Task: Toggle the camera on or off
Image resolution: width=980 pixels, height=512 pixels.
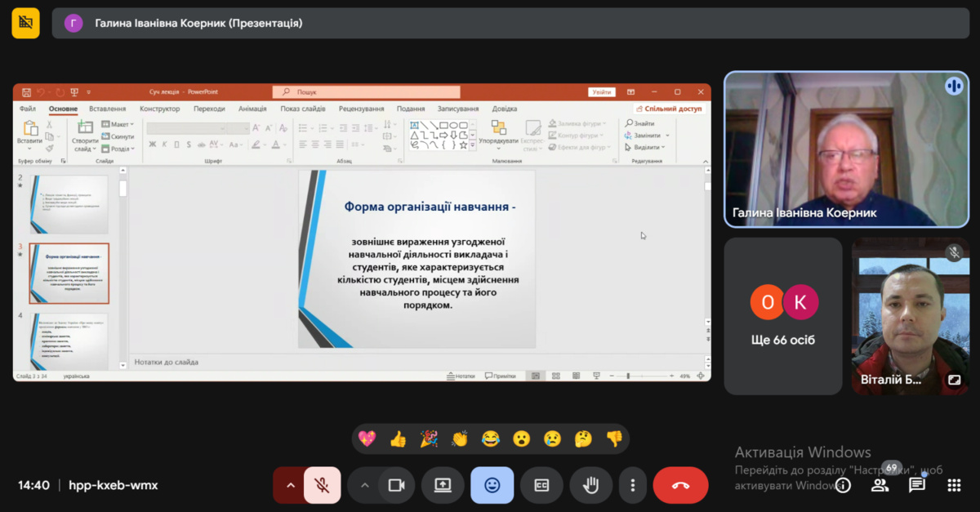Action: coord(397,485)
